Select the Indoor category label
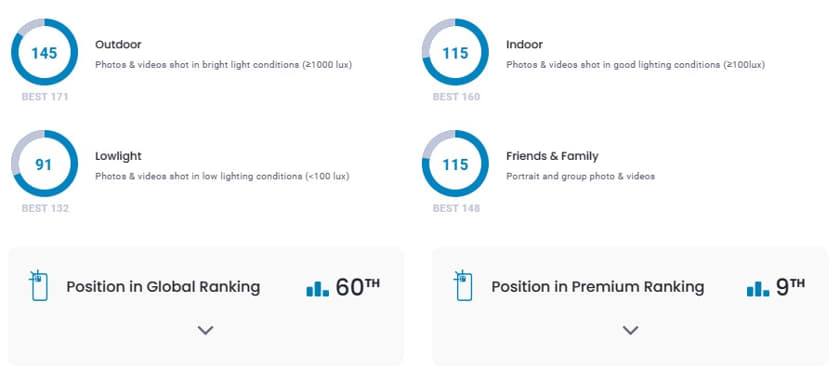The image size is (840, 381). click(524, 44)
